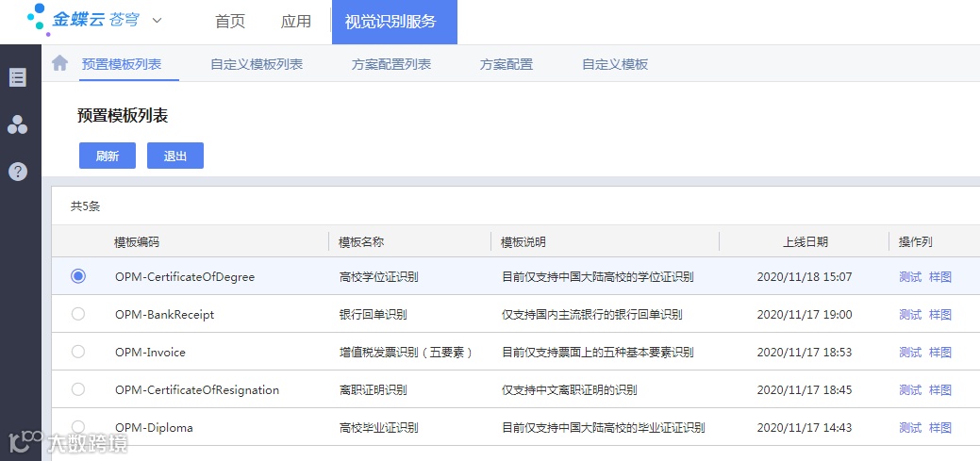Image resolution: width=980 pixels, height=461 pixels.
Task: Click the 仅支持中文离职证明的识别 description
Action: coord(570,390)
